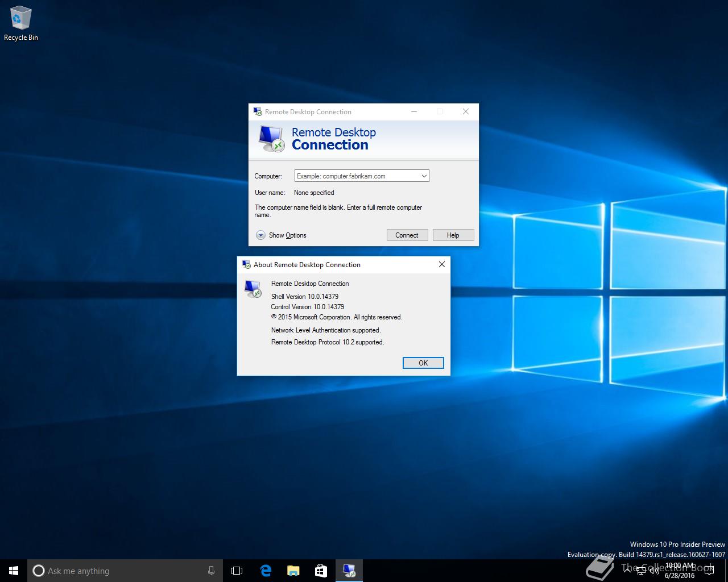Click the volume speaker tray icon
728x582 pixels.
point(654,571)
